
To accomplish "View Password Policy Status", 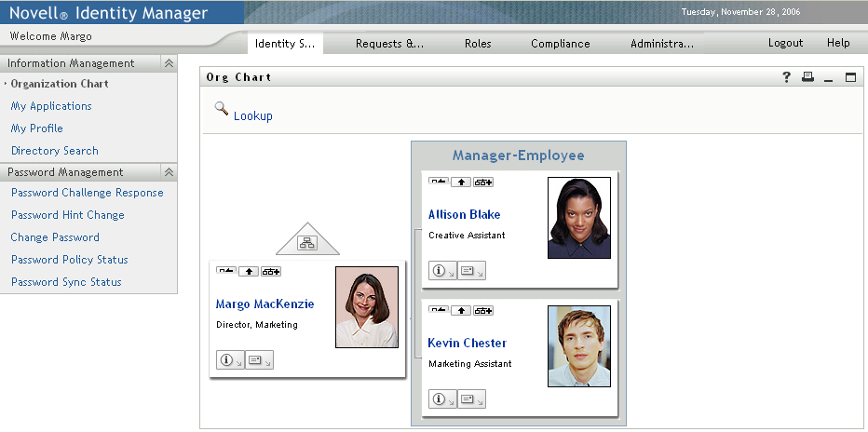I will (70, 260).
